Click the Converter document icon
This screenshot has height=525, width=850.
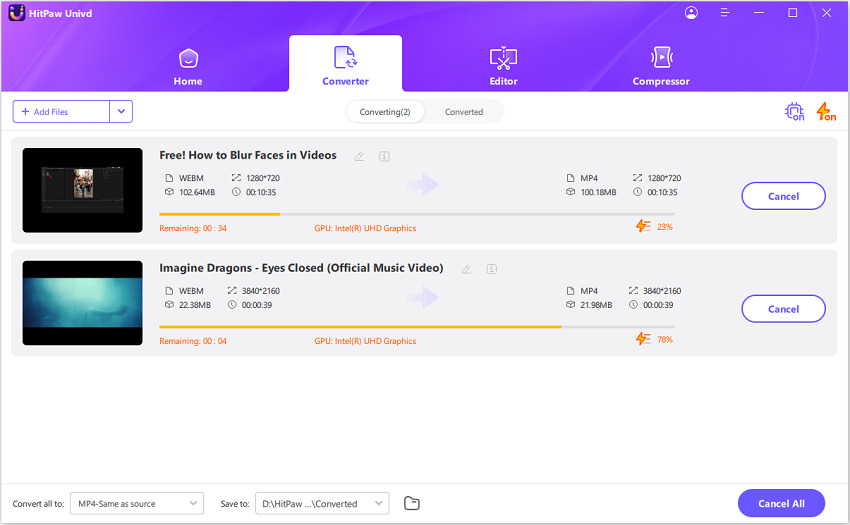pyautogui.click(x=345, y=57)
